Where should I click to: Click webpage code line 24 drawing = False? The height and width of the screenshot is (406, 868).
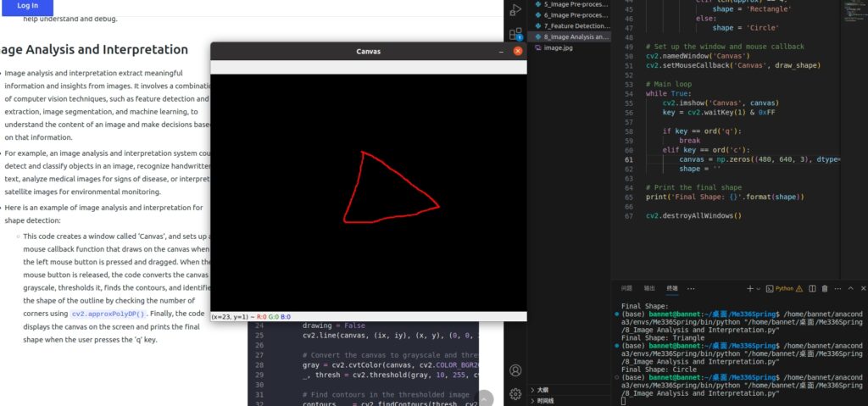334,325
